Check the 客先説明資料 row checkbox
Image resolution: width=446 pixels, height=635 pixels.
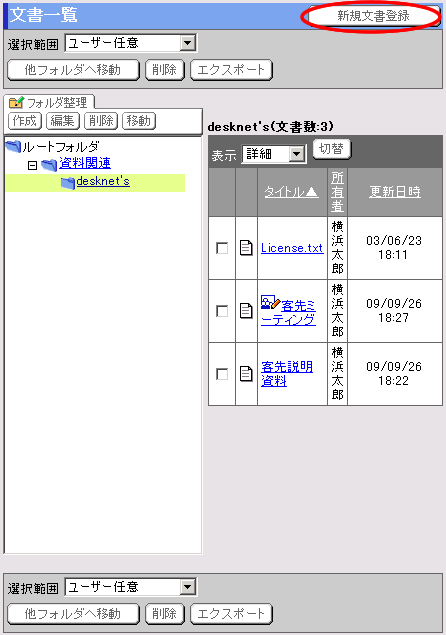(x=222, y=374)
